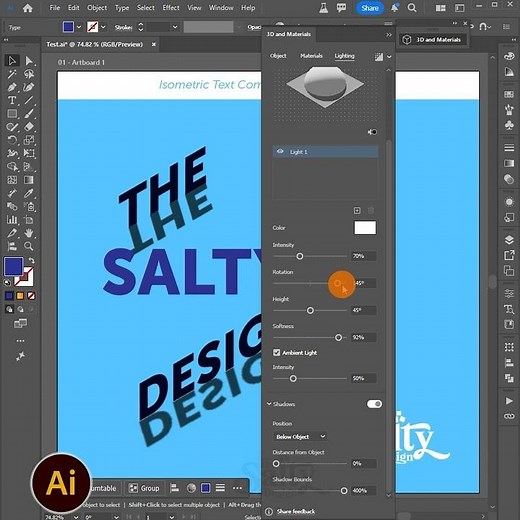Click the Softness slider handle
The height and width of the screenshot is (520, 520).
[338, 337]
